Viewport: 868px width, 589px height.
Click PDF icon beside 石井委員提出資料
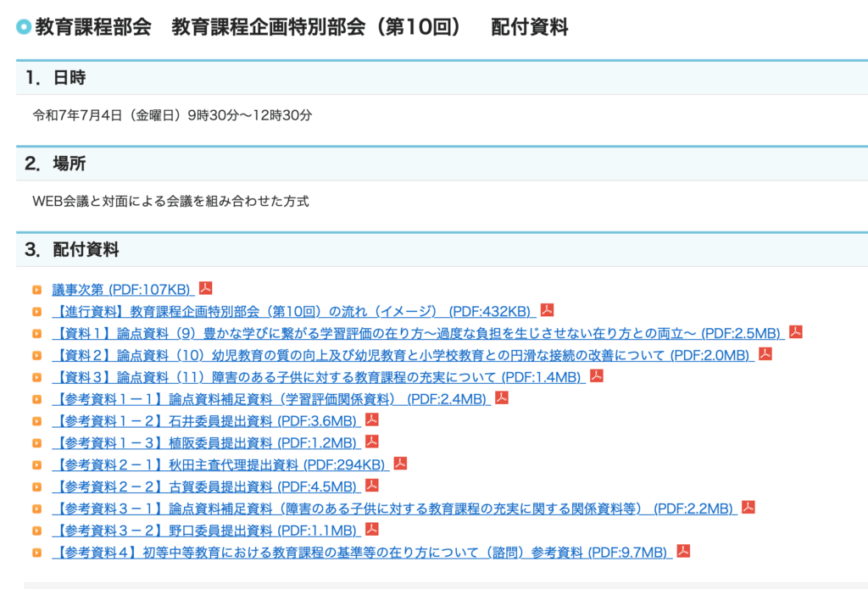pos(371,420)
